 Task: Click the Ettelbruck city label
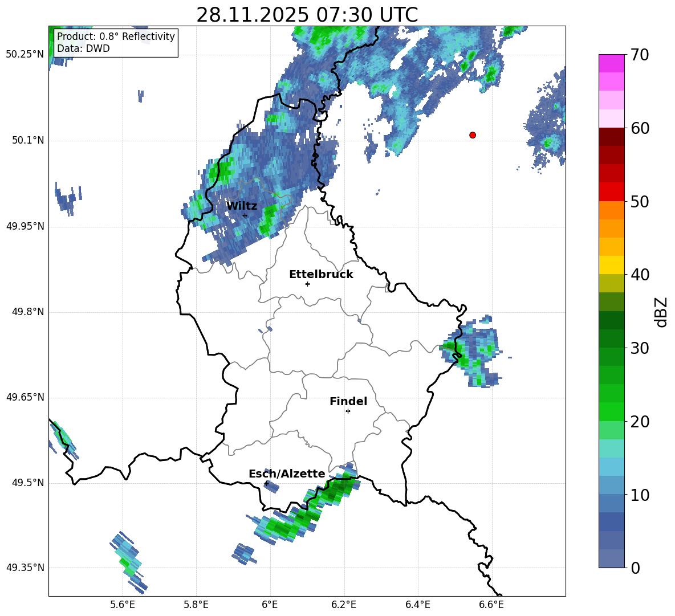pyautogui.click(x=321, y=275)
